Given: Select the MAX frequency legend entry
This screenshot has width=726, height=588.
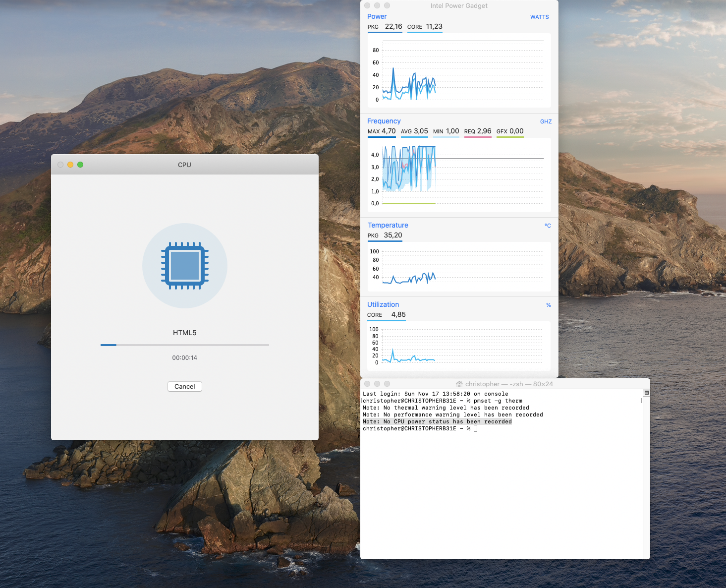Looking at the screenshot, I should click(381, 131).
